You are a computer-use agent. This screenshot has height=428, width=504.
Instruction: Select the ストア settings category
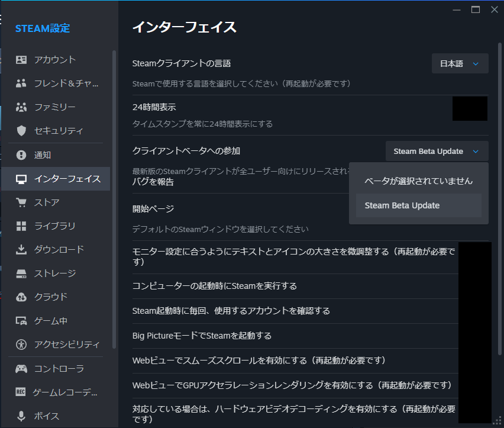[56, 202]
